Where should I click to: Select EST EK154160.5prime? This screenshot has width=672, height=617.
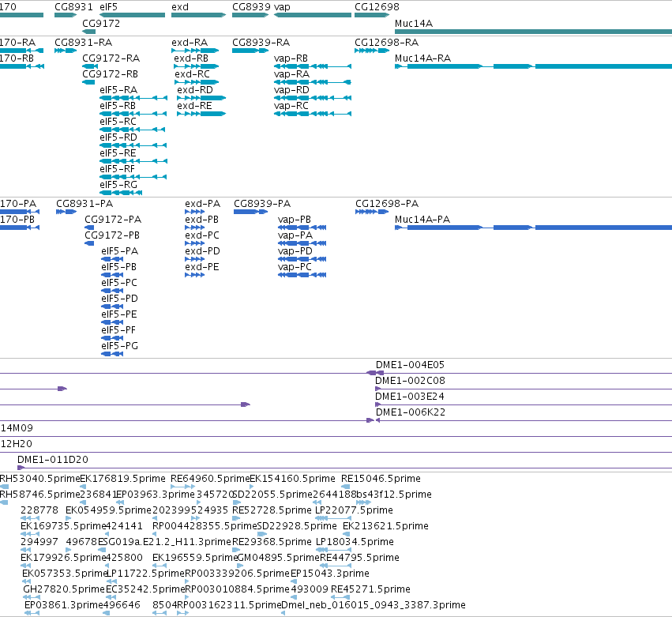coord(292,479)
